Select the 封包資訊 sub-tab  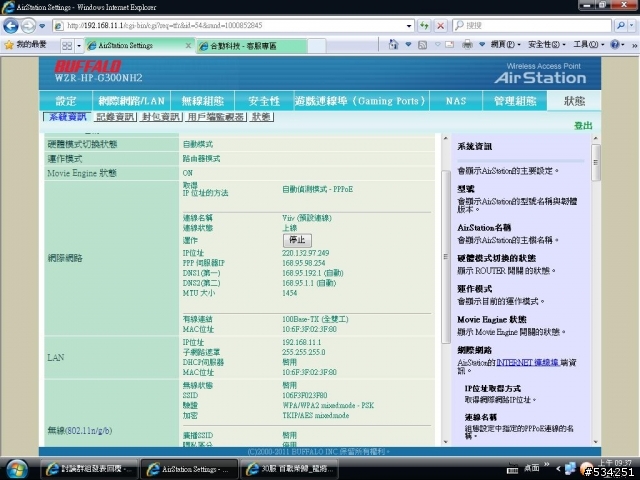[161, 117]
